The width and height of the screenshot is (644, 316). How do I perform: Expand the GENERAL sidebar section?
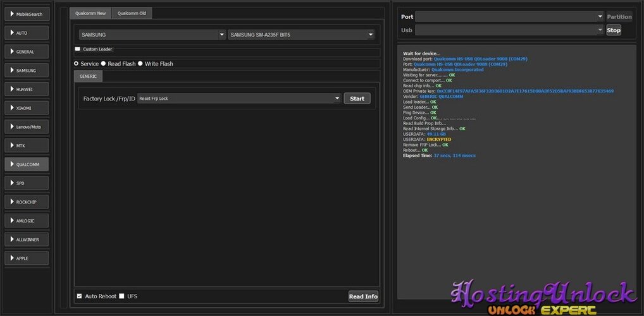pos(27,52)
